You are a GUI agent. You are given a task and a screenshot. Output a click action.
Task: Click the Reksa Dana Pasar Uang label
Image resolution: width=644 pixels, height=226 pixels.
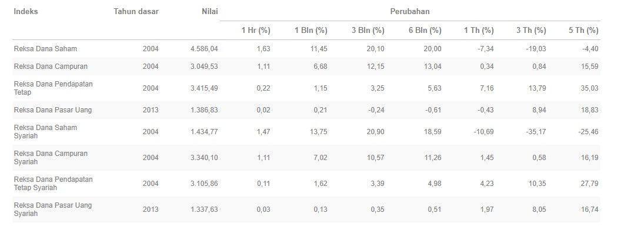click(53, 110)
